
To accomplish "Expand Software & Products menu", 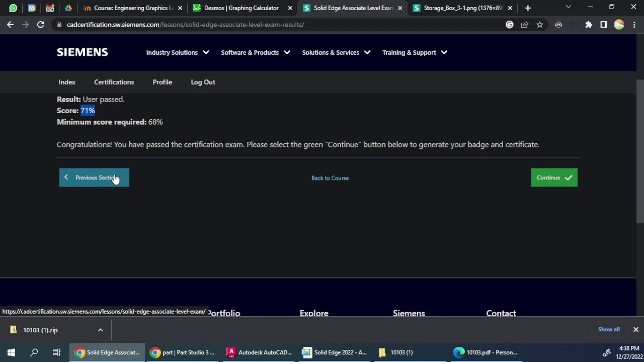I will (256, 52).
